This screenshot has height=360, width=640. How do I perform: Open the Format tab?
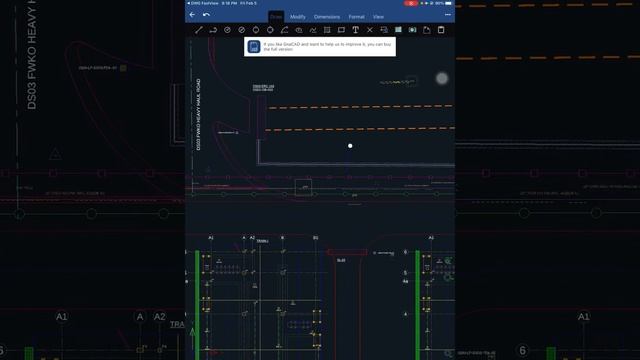356,17
